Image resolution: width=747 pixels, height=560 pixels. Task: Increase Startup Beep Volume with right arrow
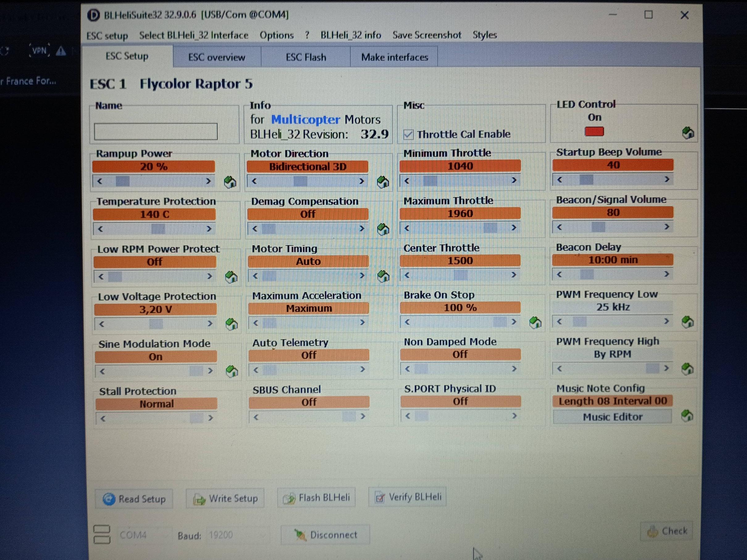pos(667,179)
